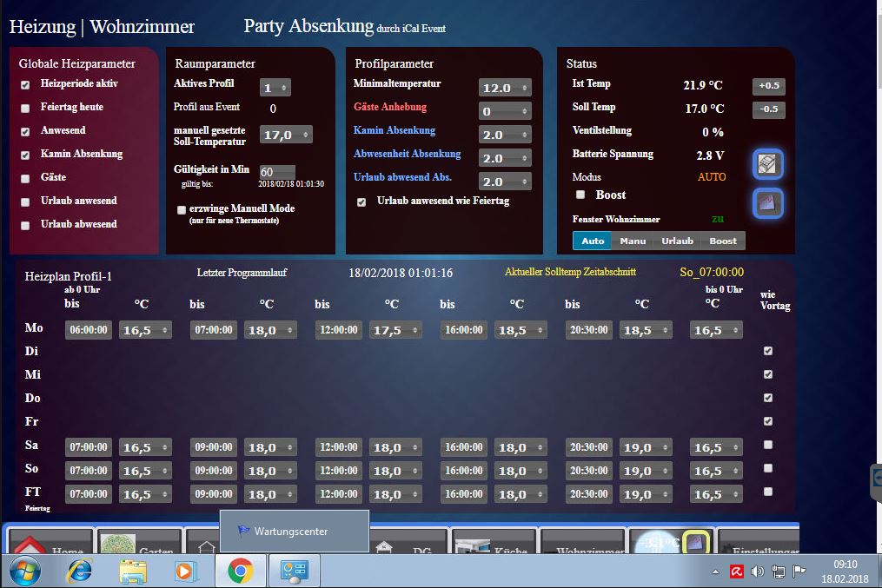Viewport: 882px width, 588px height.
Task: Open the Urlaub abwesend Abs. dropdown
Action: (x=505, y=182)
